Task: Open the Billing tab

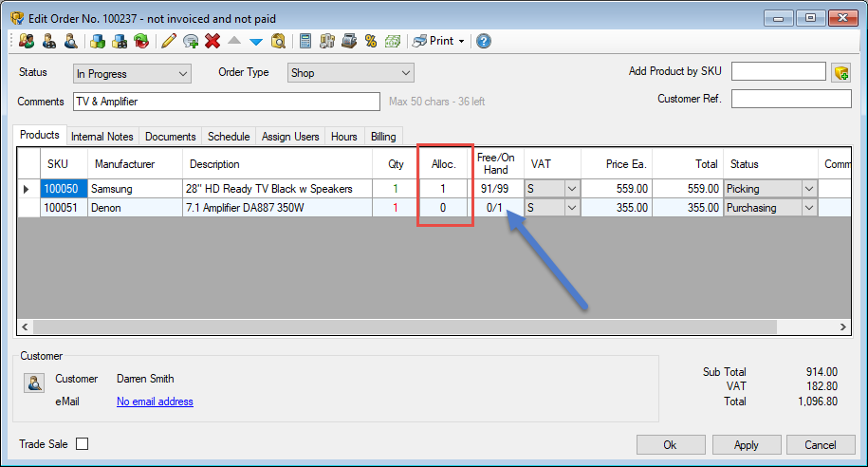Action: (383, 137)
